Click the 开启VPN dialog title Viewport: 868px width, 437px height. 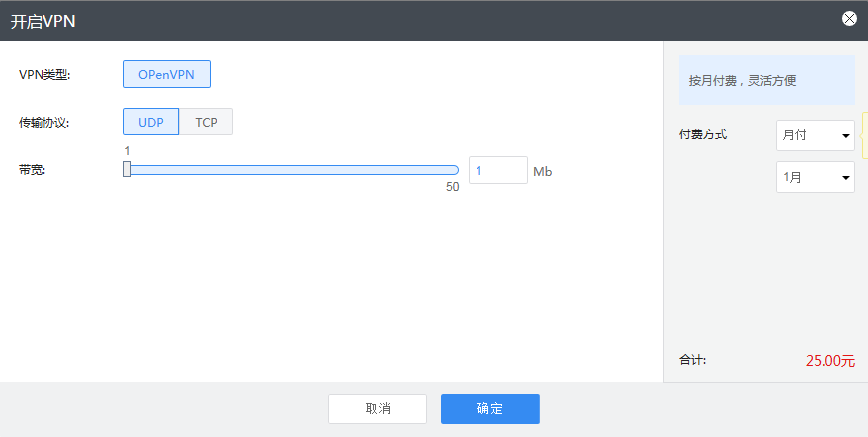coord(43,22)
